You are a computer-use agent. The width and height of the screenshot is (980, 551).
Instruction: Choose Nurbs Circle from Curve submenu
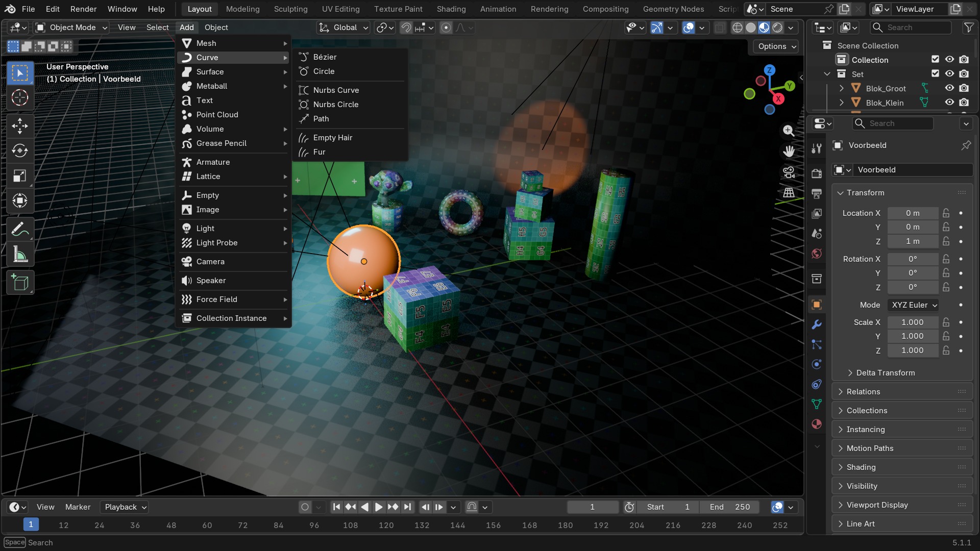[x=350, y=105]
